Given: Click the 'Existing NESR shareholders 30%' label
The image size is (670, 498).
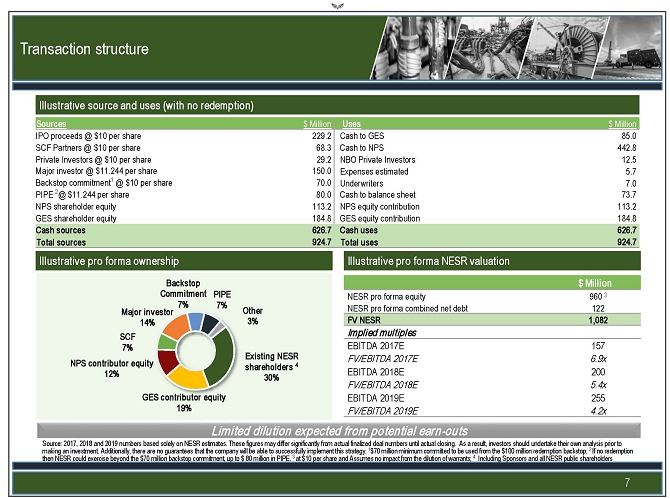Looking at the screenshot, I should click(271, 367).
